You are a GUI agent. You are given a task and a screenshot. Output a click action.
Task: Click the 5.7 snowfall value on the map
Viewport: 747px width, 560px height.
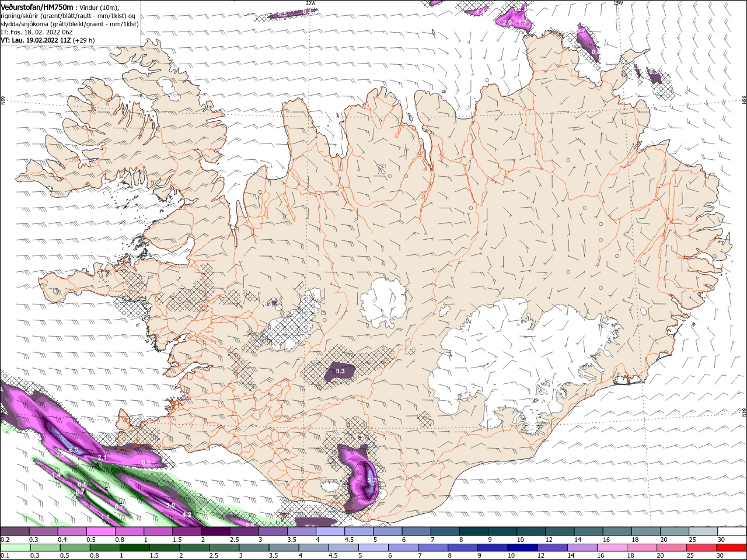[372, 481]
